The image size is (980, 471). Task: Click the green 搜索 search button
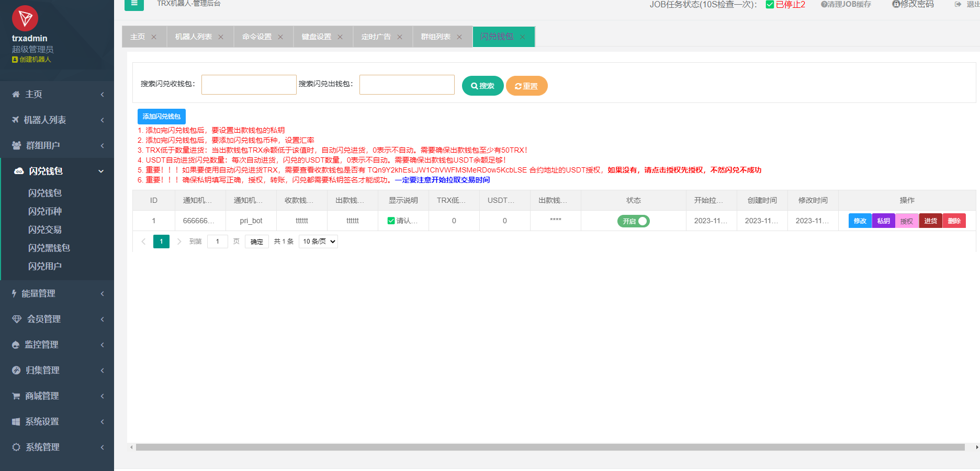click(x=483, y=86)
